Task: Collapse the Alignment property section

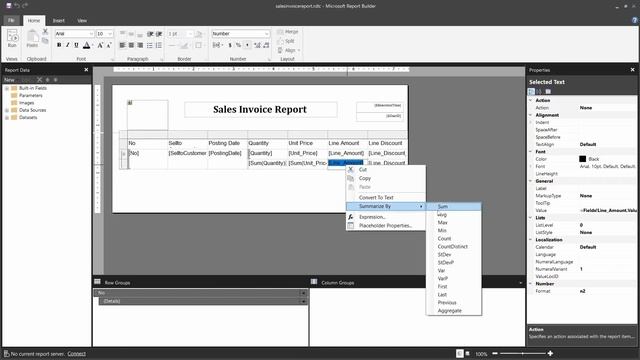Action: pyautogui.click(x=531, y=115)
